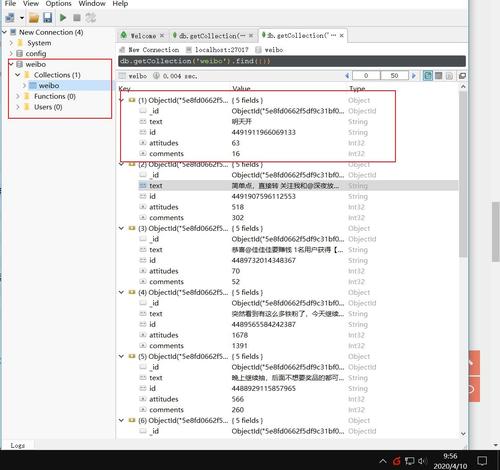Click the open file folder icon
Screen dimensions: 500x470
[33, 17]
